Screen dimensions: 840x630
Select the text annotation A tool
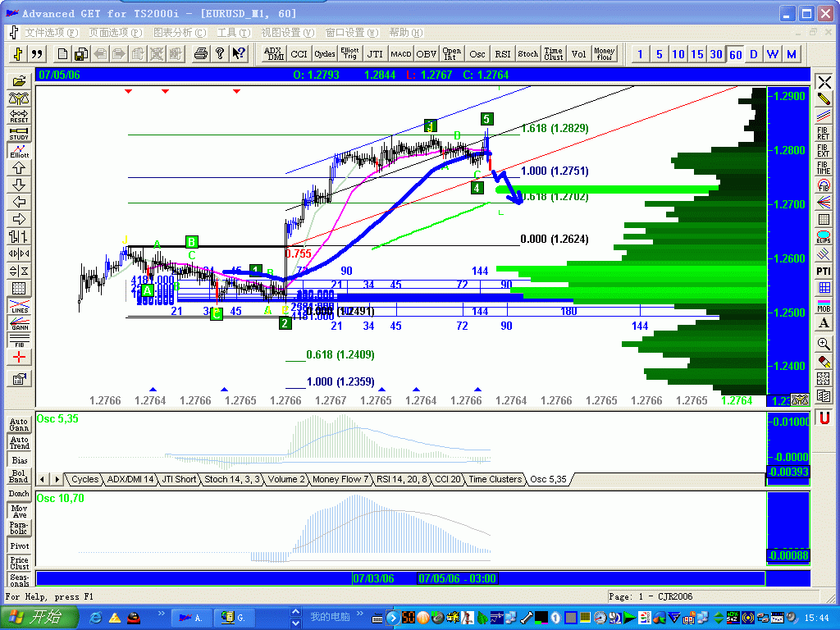tap(824, 323)
